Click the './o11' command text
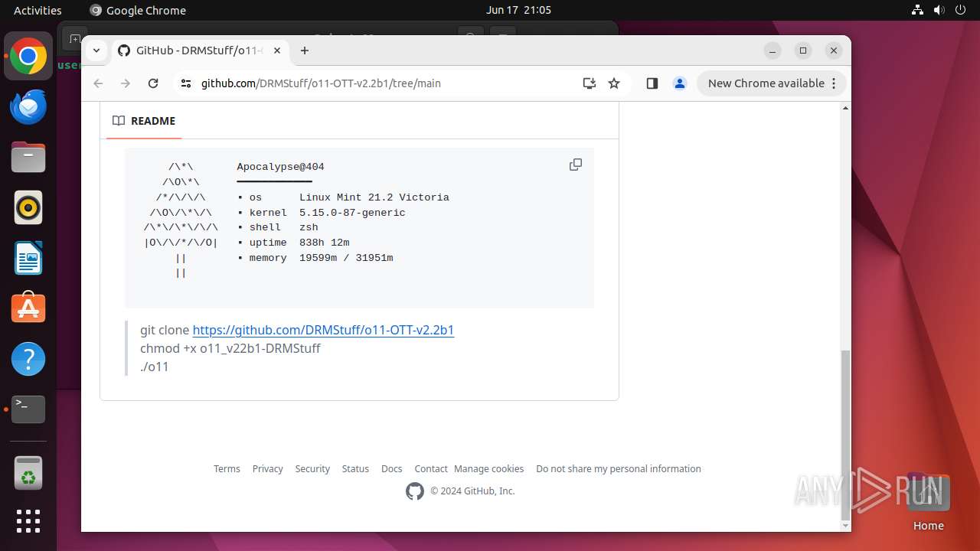This screenshot has height=551, width=980. [155, 367]
